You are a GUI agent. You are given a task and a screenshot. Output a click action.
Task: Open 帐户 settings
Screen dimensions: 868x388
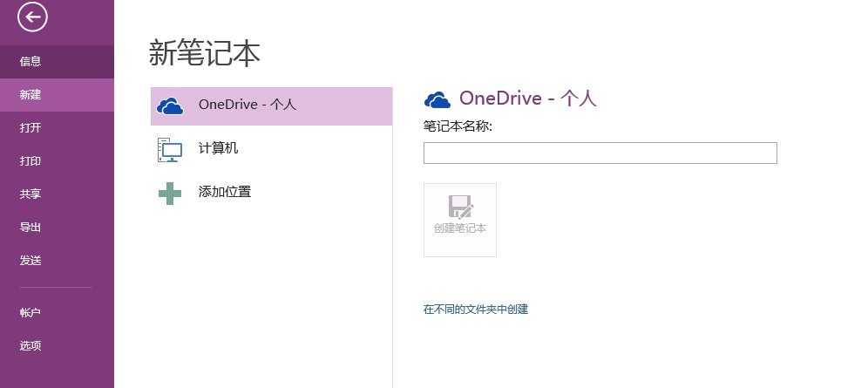[x=31, y=312]
